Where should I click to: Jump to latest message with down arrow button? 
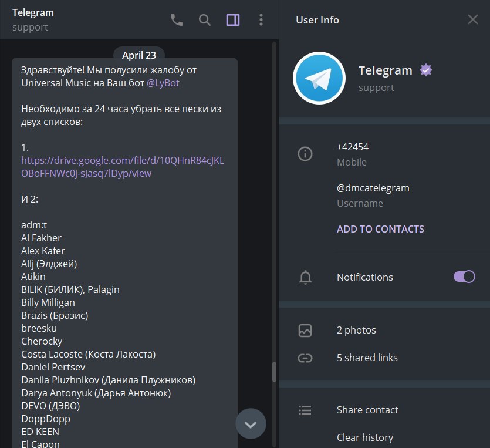(251, 424)
